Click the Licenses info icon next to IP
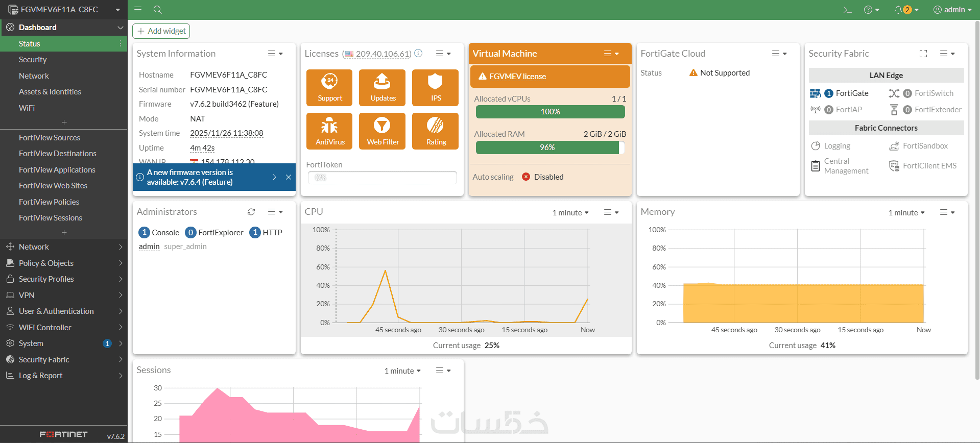 [418, 53]
